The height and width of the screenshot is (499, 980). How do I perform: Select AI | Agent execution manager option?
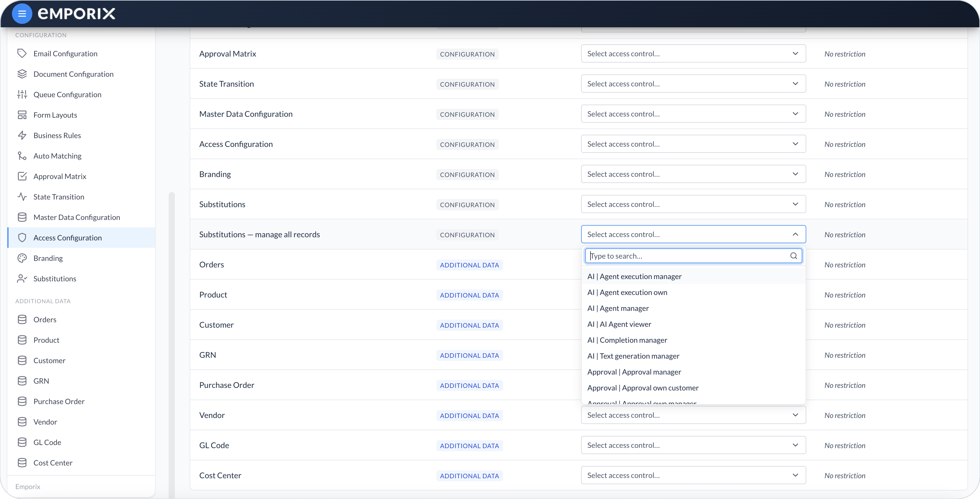(x=693, y=276)
